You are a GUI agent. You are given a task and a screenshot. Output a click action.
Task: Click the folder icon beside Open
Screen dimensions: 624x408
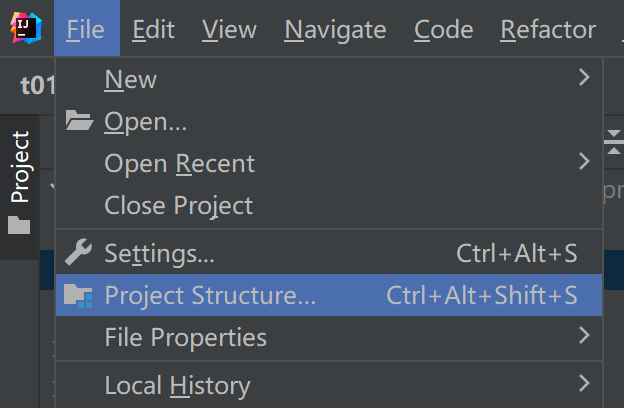point(79,121)
